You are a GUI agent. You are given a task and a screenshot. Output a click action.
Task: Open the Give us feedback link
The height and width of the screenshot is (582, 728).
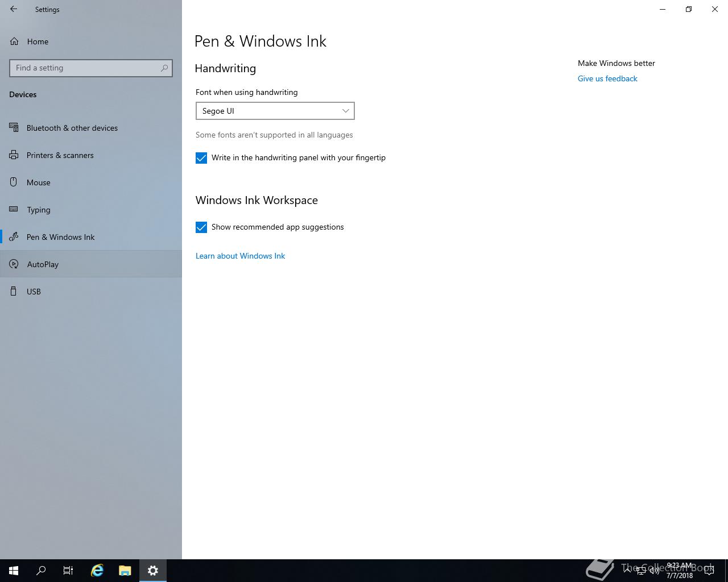607,78
